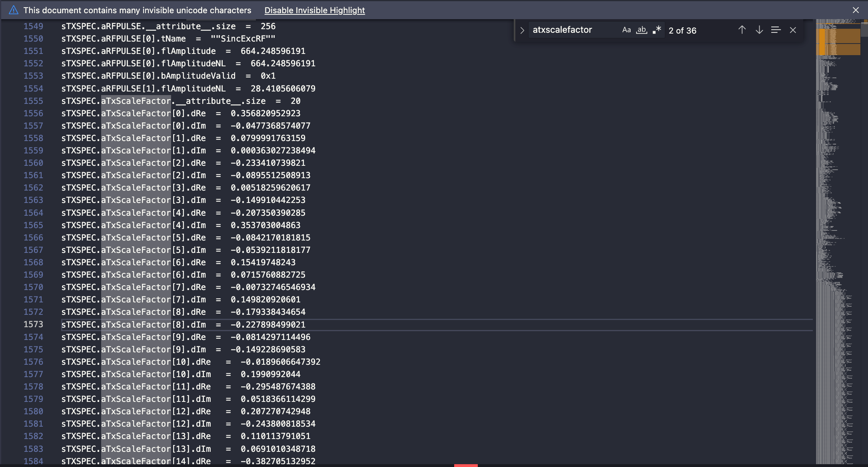868x467 pixels.
Task: Go to next match arrow
Action: (x=759, y=30)
